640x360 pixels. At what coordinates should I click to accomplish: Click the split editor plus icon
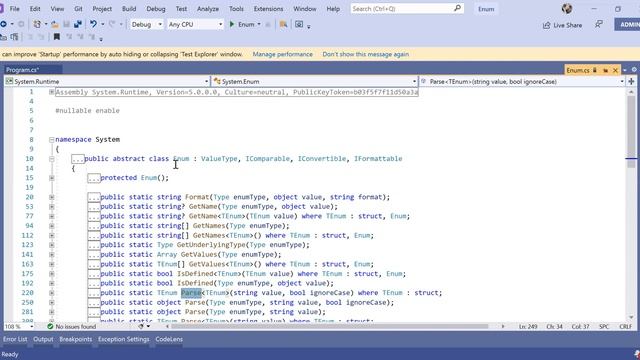tap(631, 82)
